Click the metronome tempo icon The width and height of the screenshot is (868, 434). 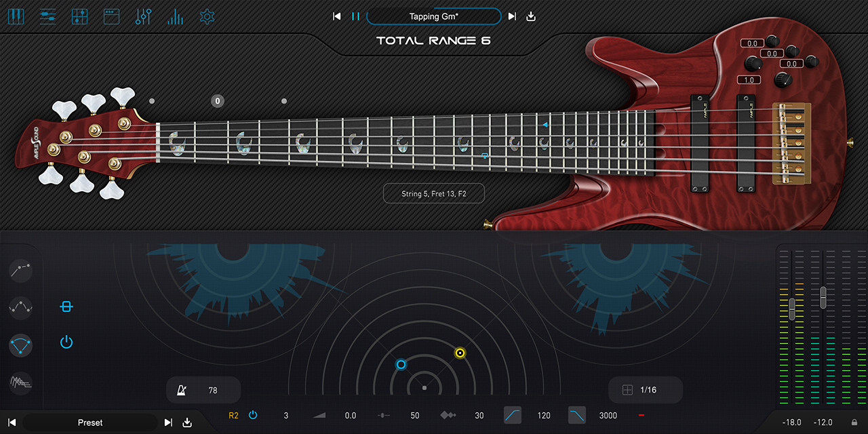point(182,390)
